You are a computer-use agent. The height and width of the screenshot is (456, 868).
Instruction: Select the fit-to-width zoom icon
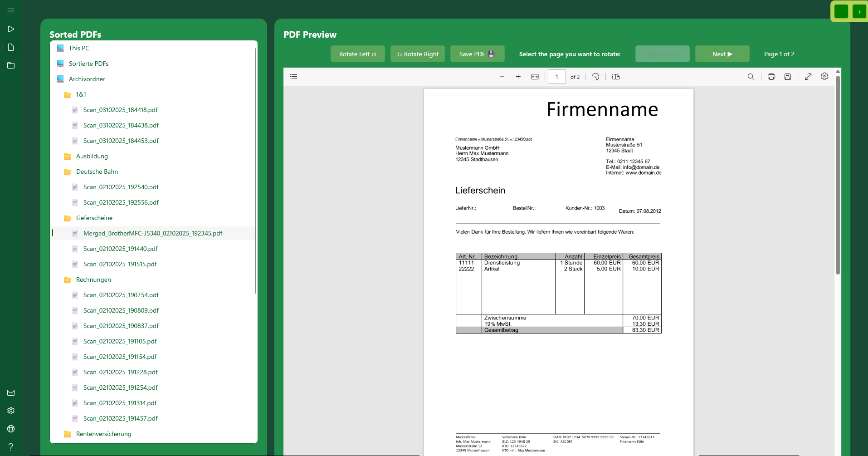click(535, 76)
